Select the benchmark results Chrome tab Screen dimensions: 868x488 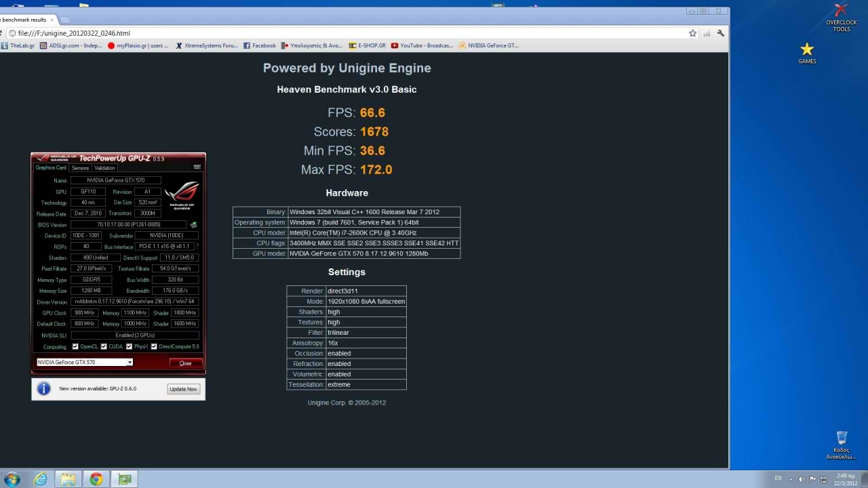coord(26,20)
